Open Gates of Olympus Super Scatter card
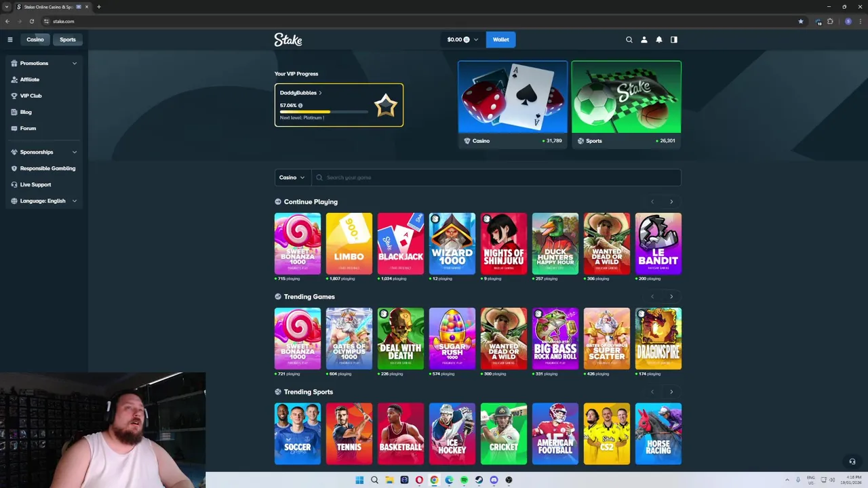868x488 pixels. 607,339
